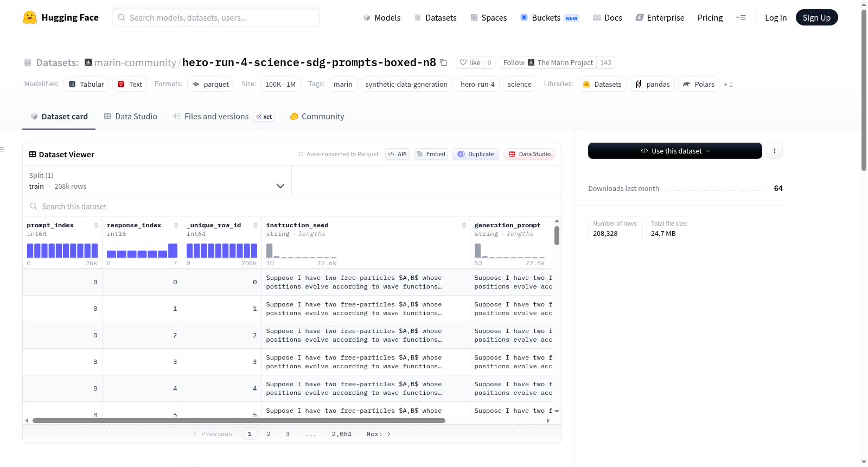
Task: Click the marin-community organization avatar
Action: pyautogui.click(x=88, y=62)
